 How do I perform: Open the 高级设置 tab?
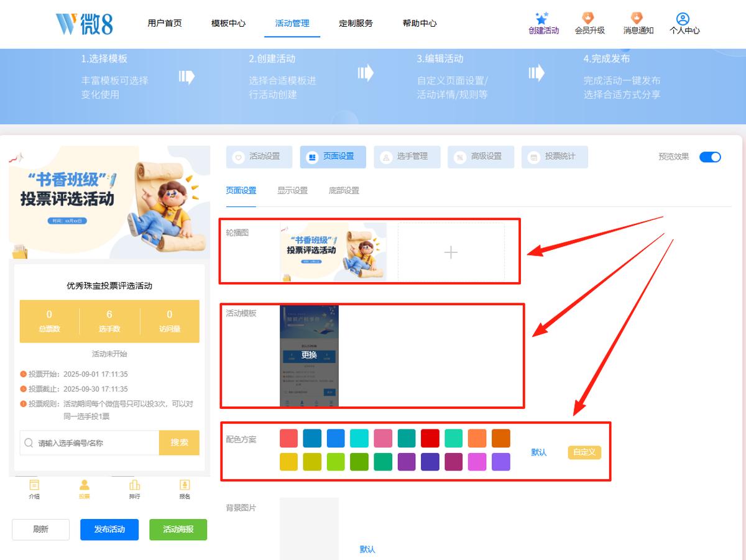coord(481,157)
